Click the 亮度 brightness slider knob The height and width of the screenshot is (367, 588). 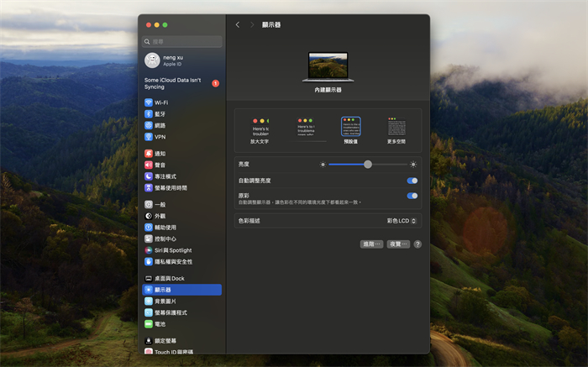pyautogui.click(x=368, y=165)
